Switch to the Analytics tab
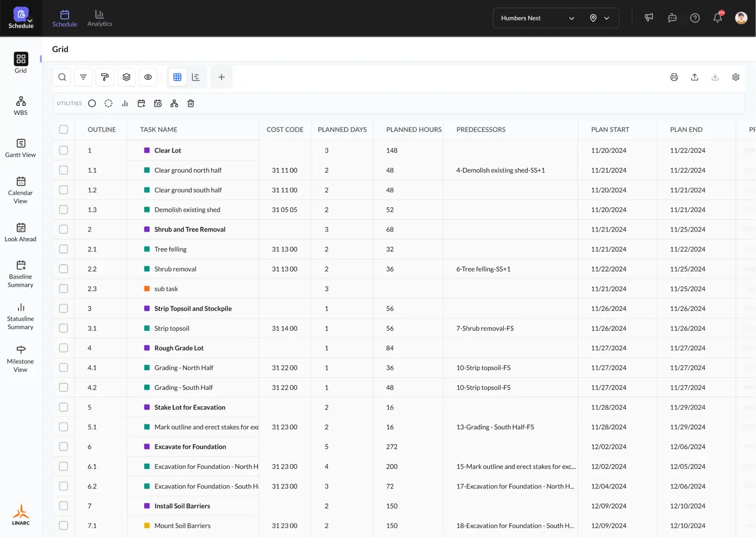756x537 pixels. (100, 18)
